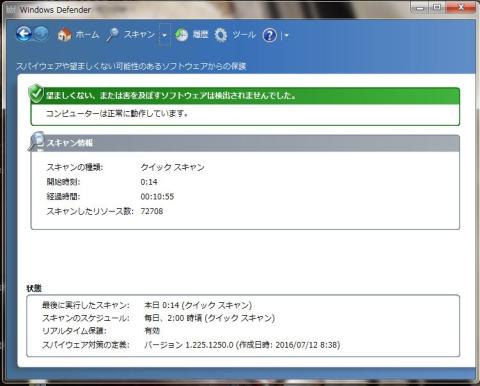Viewport: 480px width, 386px height.
Task: Click the scanned resources count '72708'
Action: coord(152,211)
